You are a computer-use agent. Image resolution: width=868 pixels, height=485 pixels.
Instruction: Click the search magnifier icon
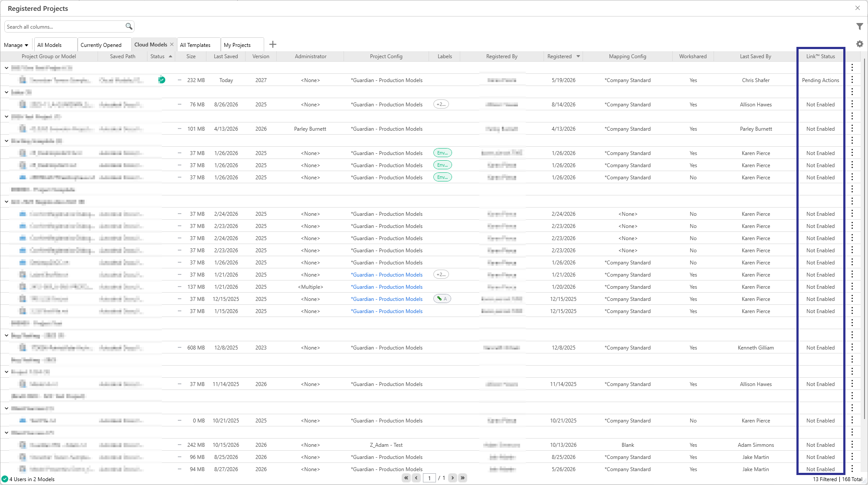(129, 26)
